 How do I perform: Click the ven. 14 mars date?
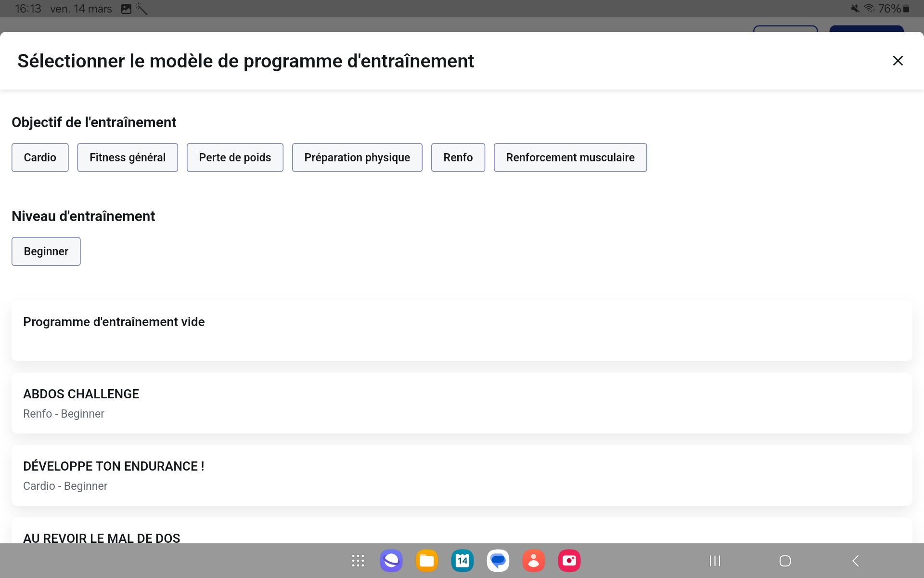pos(81,9)
